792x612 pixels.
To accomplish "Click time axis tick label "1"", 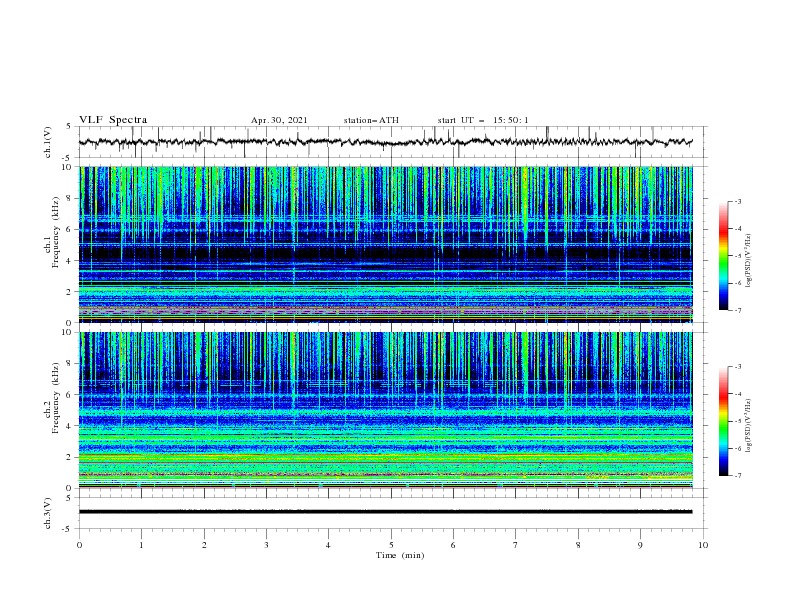I will (141, 545).
